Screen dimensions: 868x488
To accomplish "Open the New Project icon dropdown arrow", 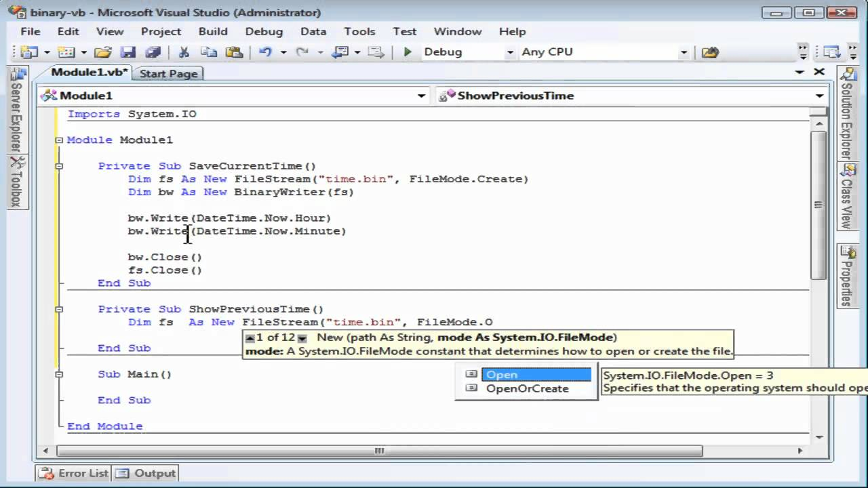I will (x=47, y=52).
